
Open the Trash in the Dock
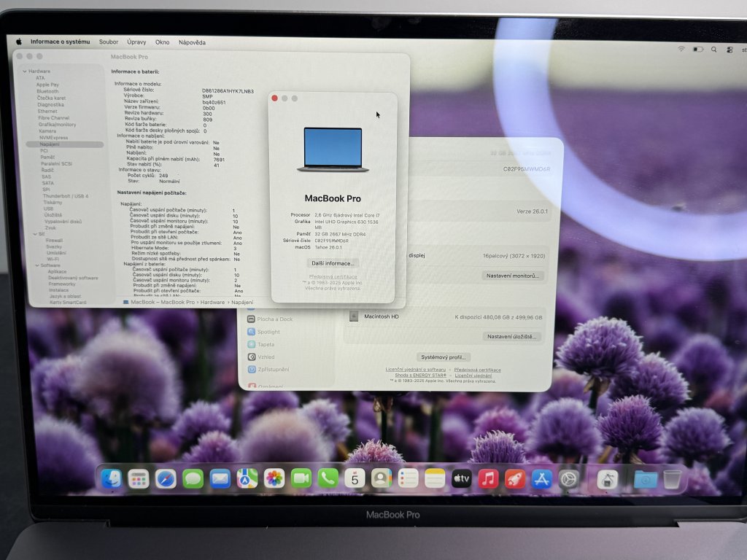672,479
